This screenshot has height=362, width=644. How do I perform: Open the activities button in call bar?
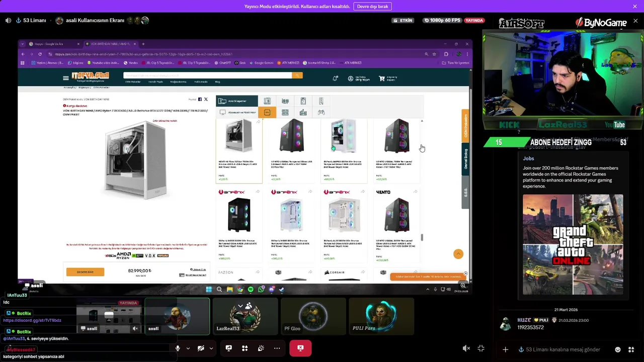click(245, 348)
